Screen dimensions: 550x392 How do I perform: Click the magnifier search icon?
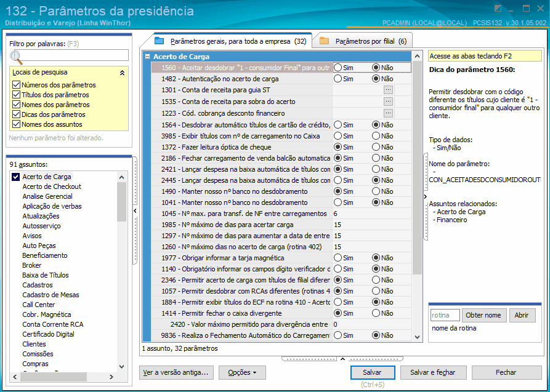pos(16,57)
